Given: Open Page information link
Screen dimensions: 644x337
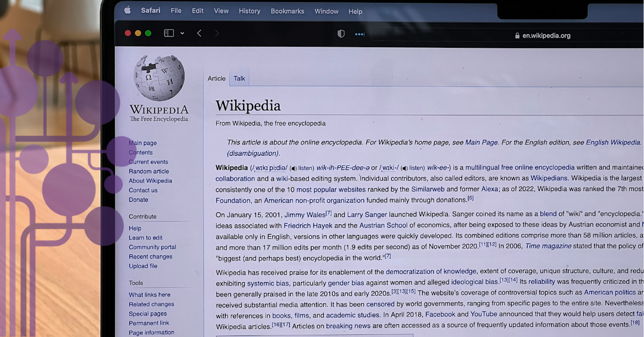Looking at the screenshot, I should (x=151, y=333).
